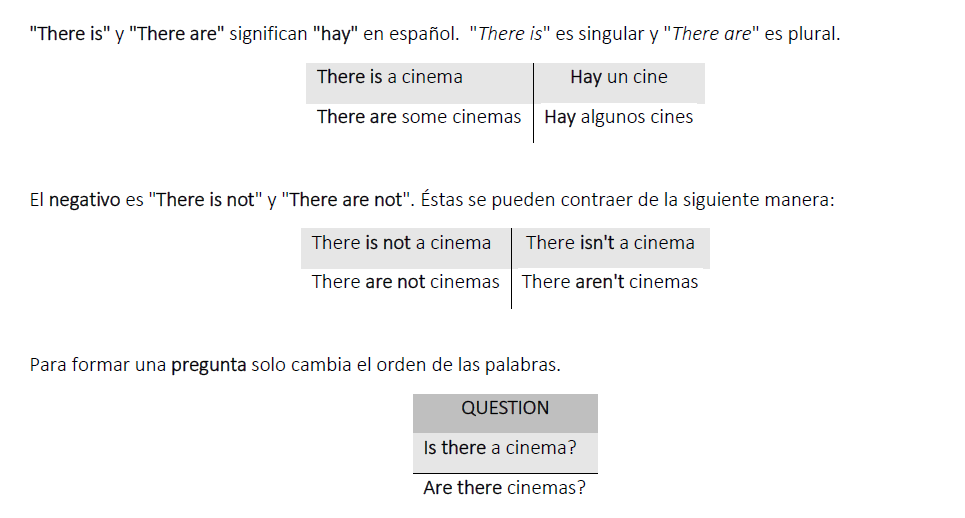
Task: Select the "There isn't a cinema" contraction cell
Action: coord(610,243)
